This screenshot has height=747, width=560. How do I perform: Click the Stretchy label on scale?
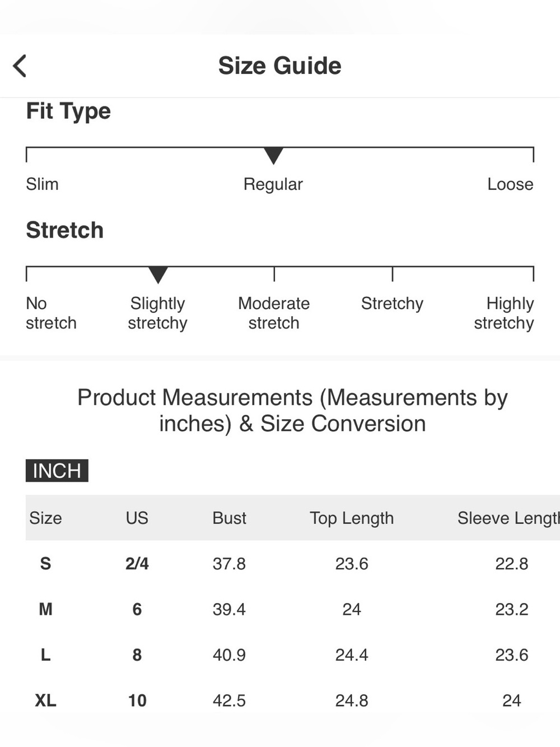click(392, 303)
